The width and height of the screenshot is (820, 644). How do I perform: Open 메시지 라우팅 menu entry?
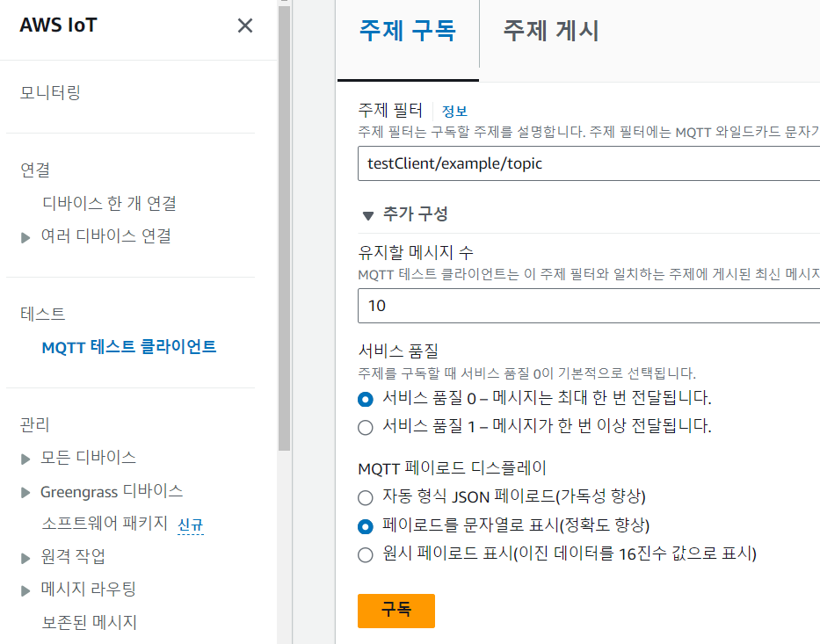pos(89,590)
